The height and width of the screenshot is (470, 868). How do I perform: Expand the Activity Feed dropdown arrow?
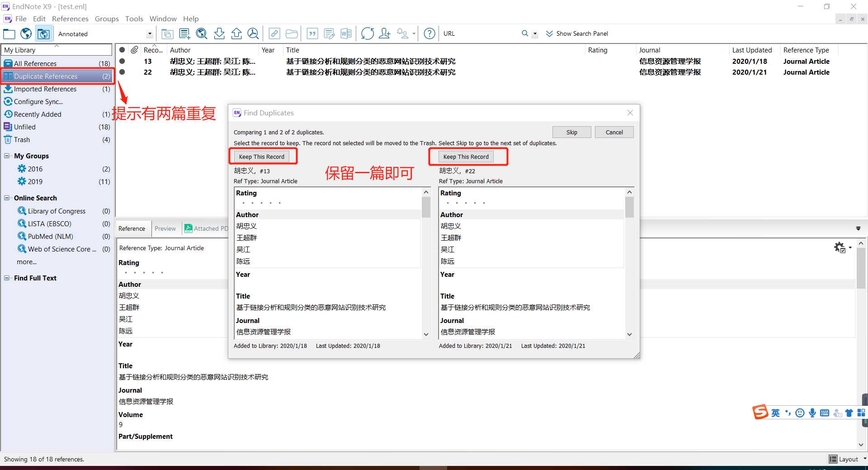point(414,34)
